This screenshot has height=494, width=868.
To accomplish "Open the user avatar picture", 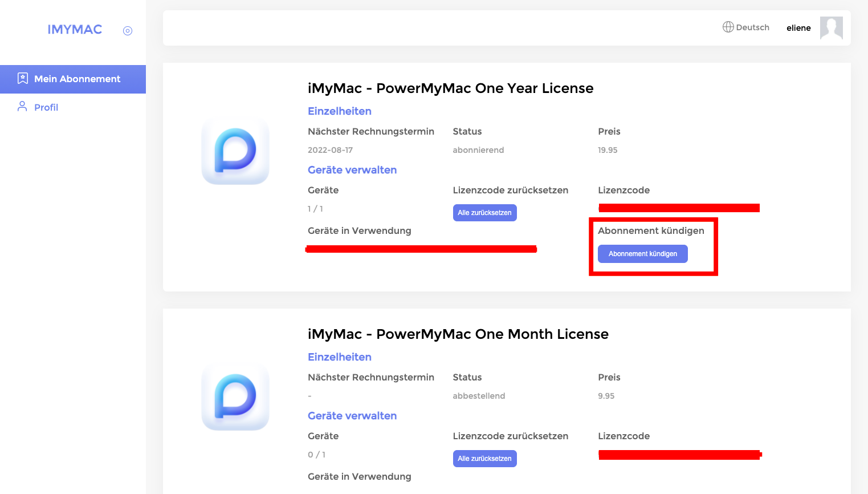I will point(831,28).
